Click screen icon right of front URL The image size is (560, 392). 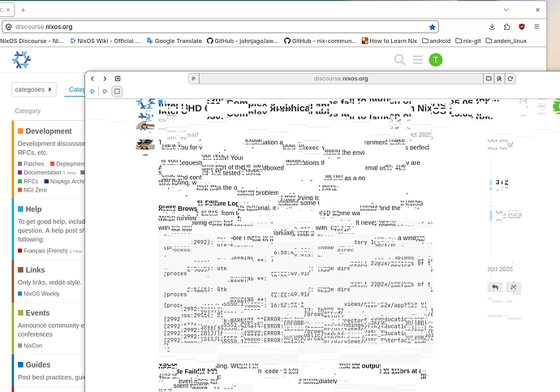tap(489, 79)
